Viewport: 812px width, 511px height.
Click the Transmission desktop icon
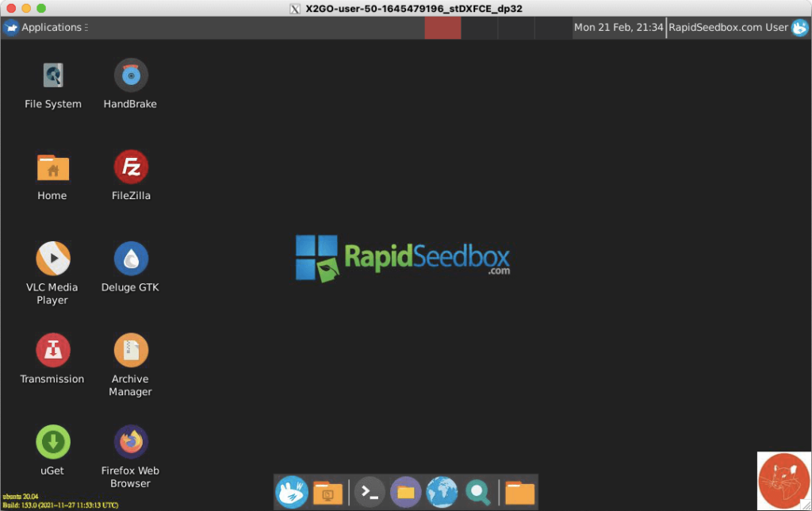point(53,351)
